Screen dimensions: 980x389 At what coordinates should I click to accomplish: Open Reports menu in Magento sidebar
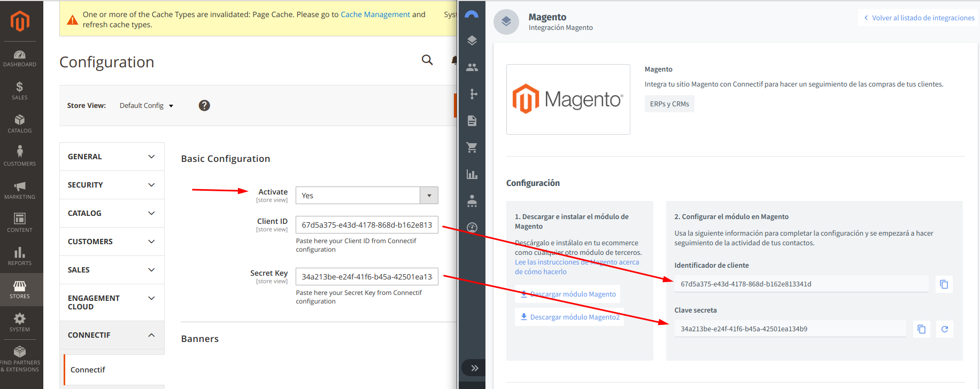tap(20, 256)
